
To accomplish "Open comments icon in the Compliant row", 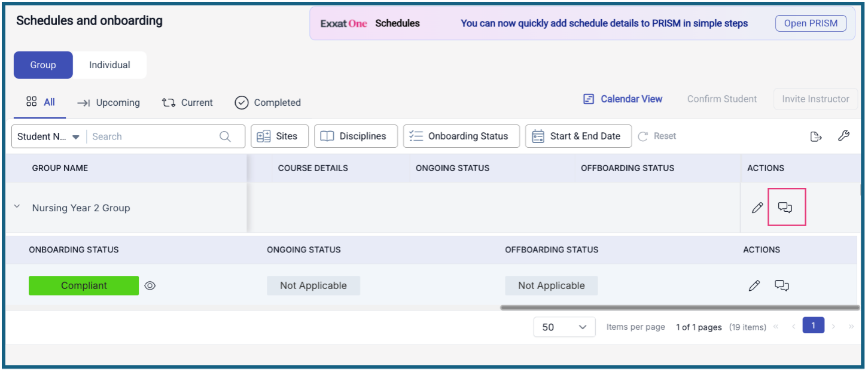I will 782,285.
